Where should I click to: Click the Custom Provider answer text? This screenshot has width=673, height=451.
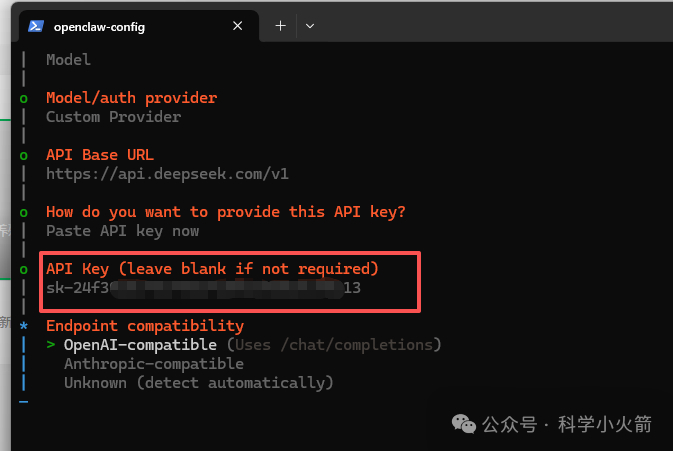(x=113, y=117)
